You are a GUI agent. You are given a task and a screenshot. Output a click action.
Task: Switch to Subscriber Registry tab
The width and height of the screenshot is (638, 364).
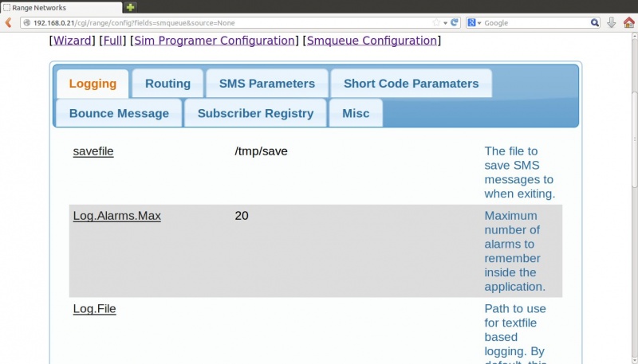[x=255, y=113]
